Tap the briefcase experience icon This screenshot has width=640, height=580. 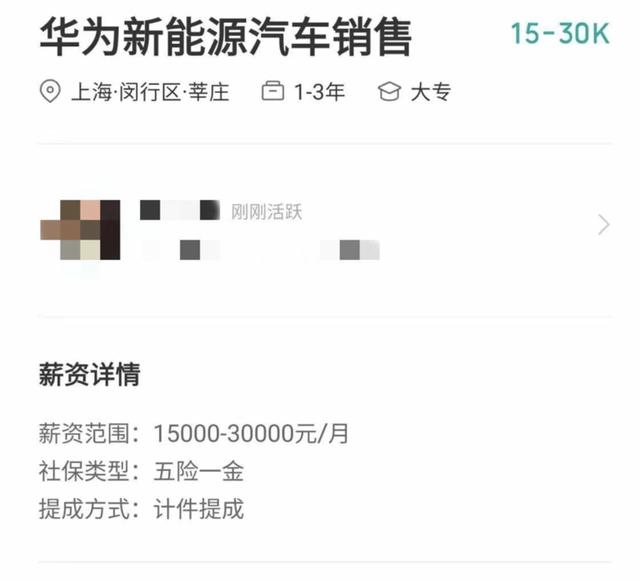[x=273, y=91]
